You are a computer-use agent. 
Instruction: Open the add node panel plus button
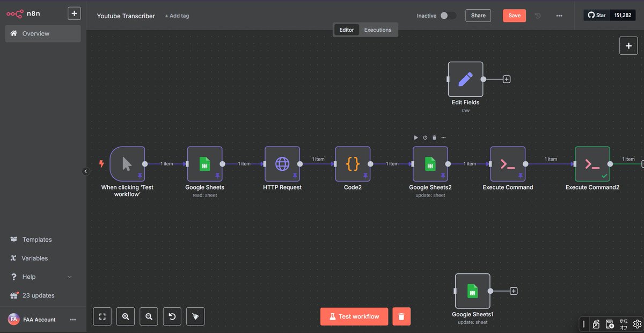coord(628,46)
